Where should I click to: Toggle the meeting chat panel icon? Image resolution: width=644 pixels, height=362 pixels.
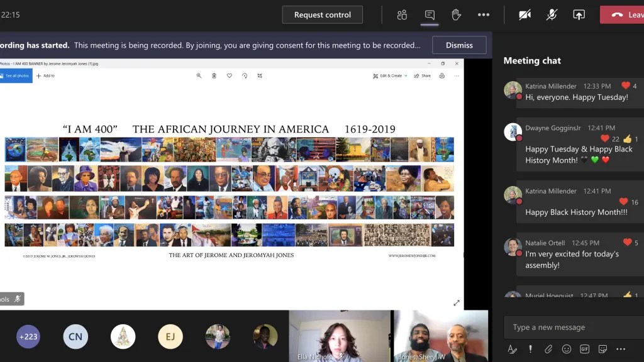430,15
